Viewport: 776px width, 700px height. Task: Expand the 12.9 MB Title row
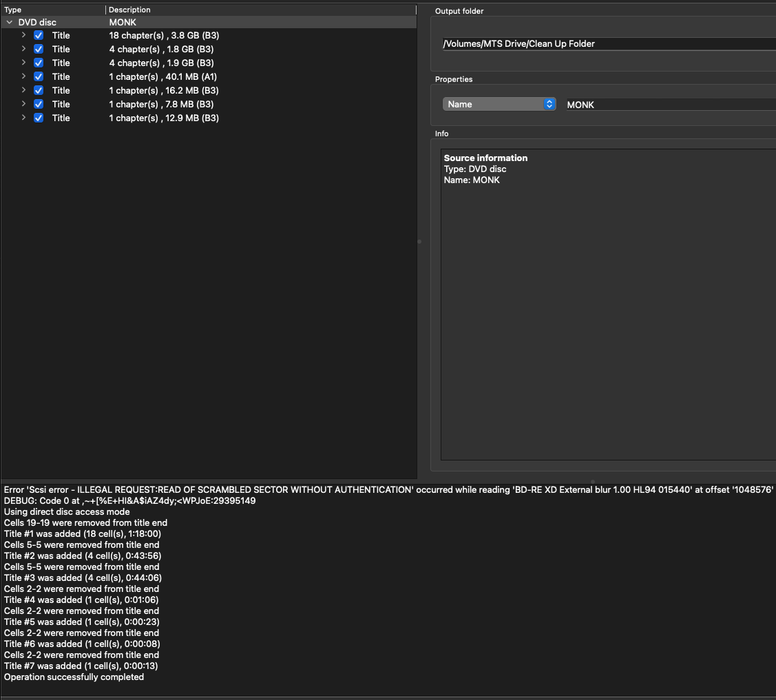coord(23,118)
